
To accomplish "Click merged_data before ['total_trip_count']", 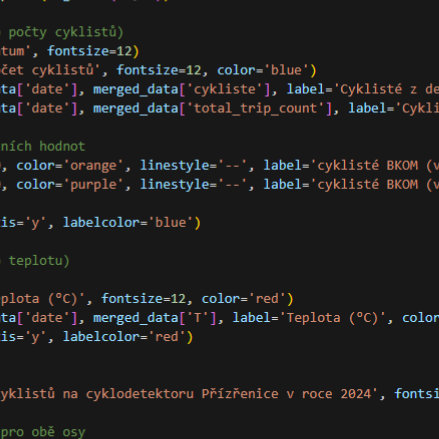I will (x=136, y=108).
